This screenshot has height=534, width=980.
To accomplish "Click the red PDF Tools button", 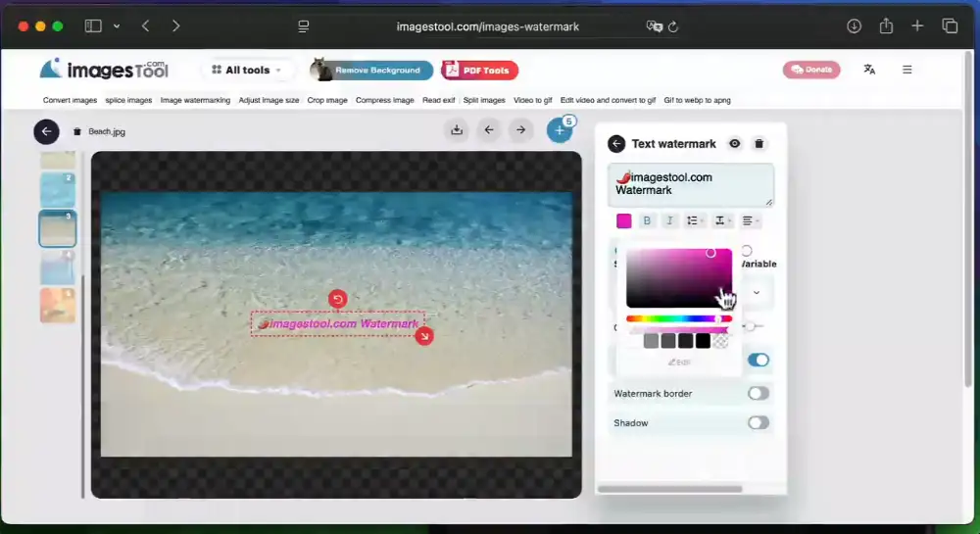I will (479, 71).
